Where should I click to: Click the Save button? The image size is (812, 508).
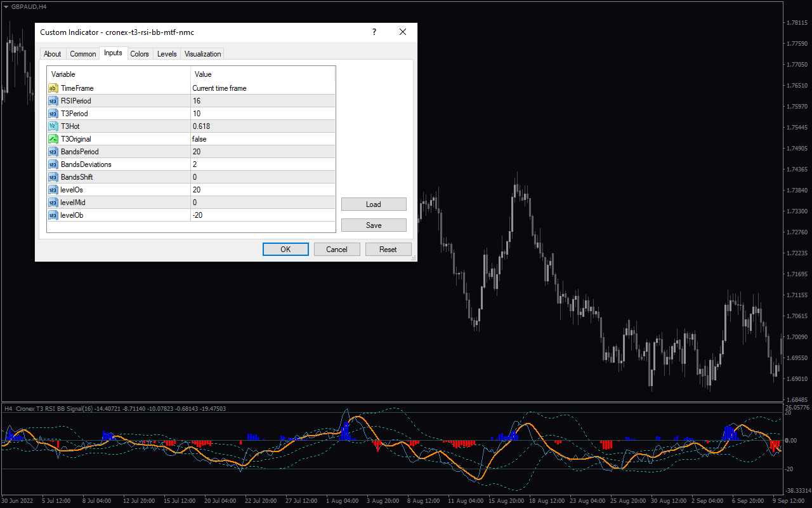(374, 225)
